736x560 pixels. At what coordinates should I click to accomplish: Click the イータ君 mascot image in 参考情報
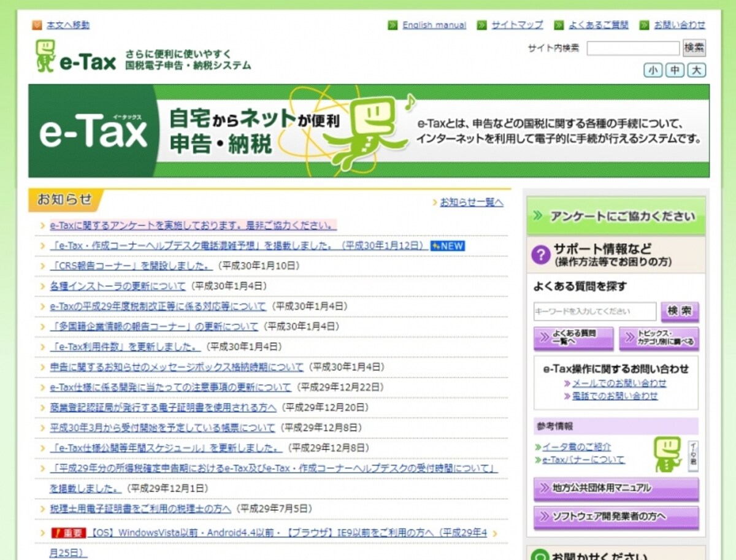tap(668, 454)
